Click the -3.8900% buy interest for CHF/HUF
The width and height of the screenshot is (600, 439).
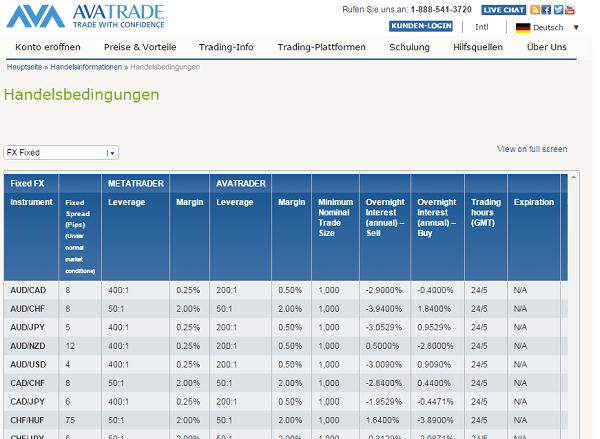coord(435,420)
